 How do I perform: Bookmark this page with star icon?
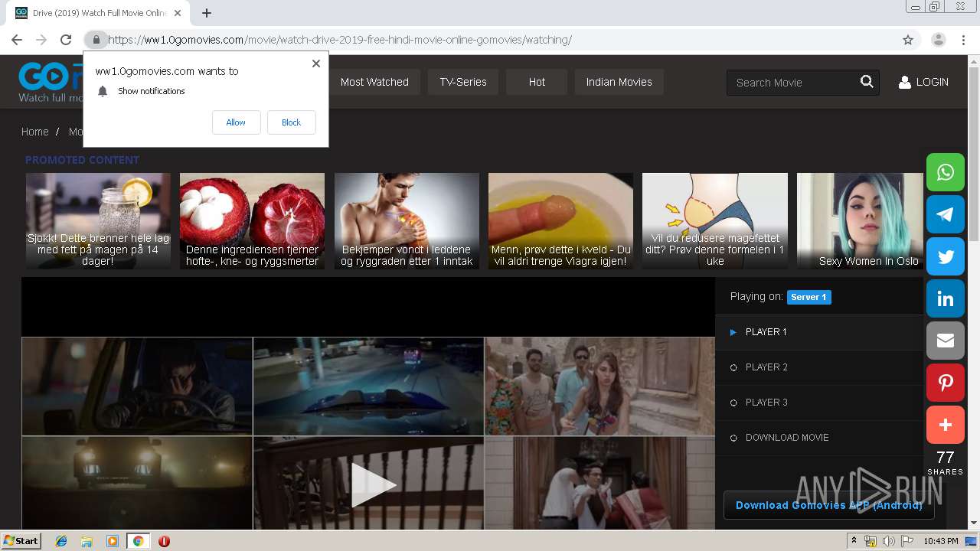(x=908, y=40)
